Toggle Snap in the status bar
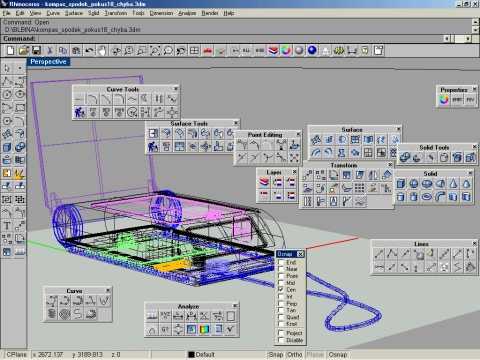 click(x=276, y=355)
